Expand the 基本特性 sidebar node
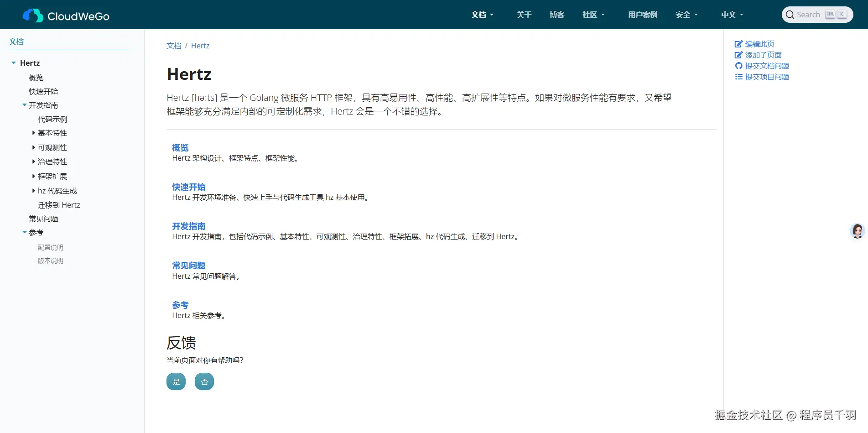The width and height of the screenshot is (868, 433). pos(33,133)
